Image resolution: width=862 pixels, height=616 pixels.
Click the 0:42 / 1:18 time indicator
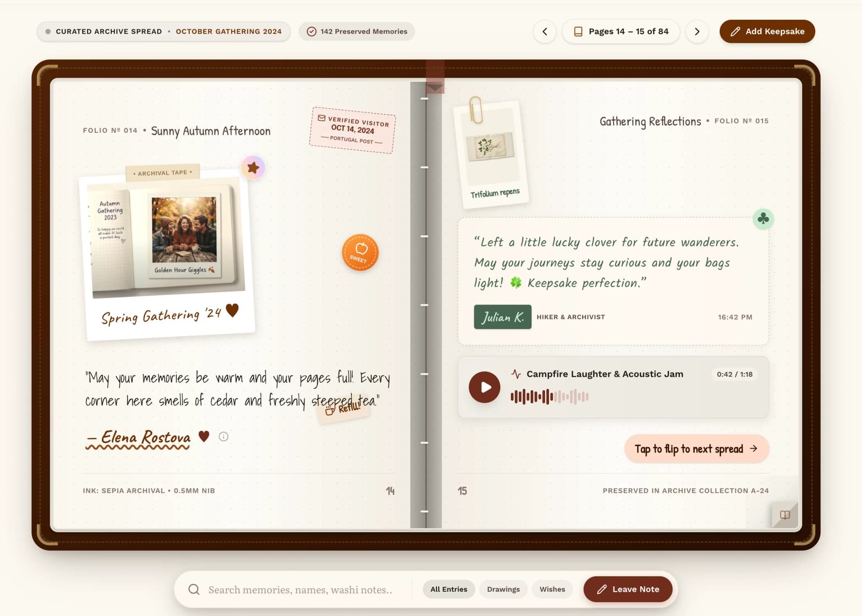pyautogui.click(x=734, y=374)
